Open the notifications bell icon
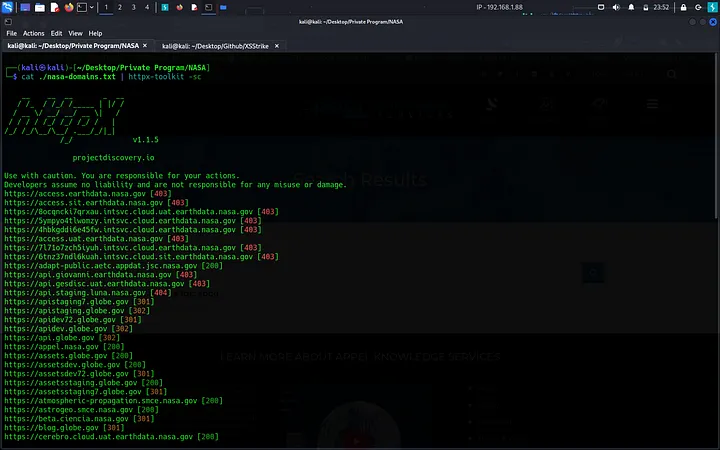720x450 pixels. tap(631, 7)
